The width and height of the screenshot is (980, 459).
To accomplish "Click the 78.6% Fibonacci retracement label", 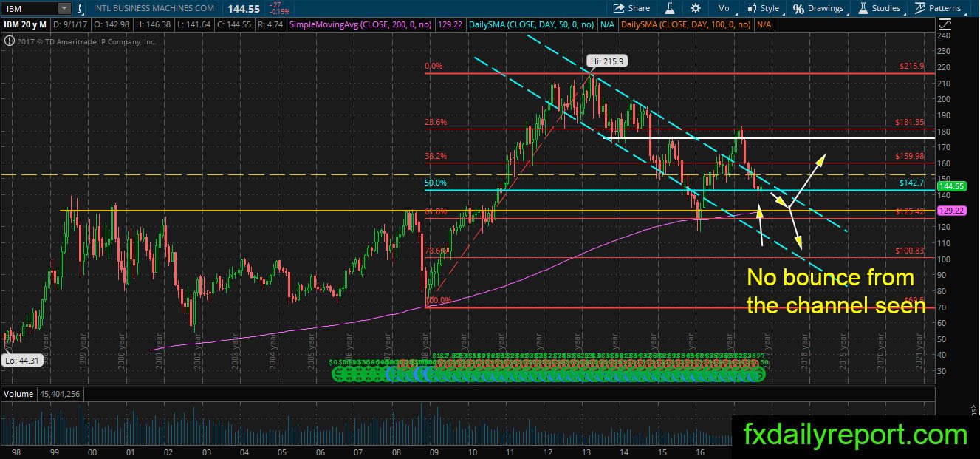I will point(437,251).
